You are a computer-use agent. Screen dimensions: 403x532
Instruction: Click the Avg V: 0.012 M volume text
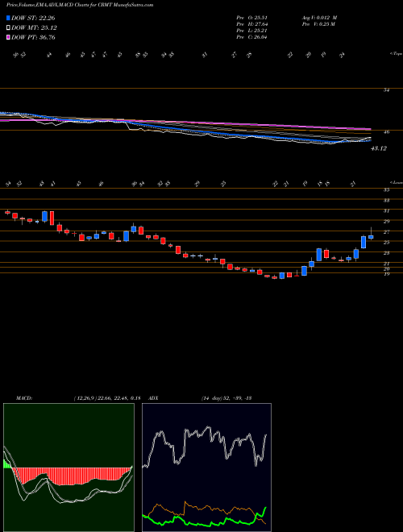[x=319, y=18]
